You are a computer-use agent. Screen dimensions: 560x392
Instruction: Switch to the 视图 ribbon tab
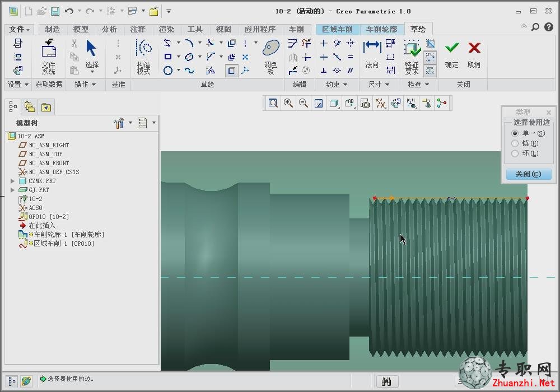(223, 29)
